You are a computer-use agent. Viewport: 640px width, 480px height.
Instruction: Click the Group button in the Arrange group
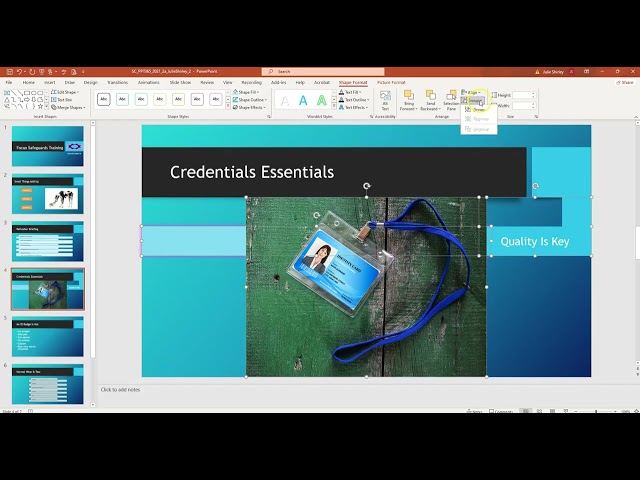click(x=473, y=100)
